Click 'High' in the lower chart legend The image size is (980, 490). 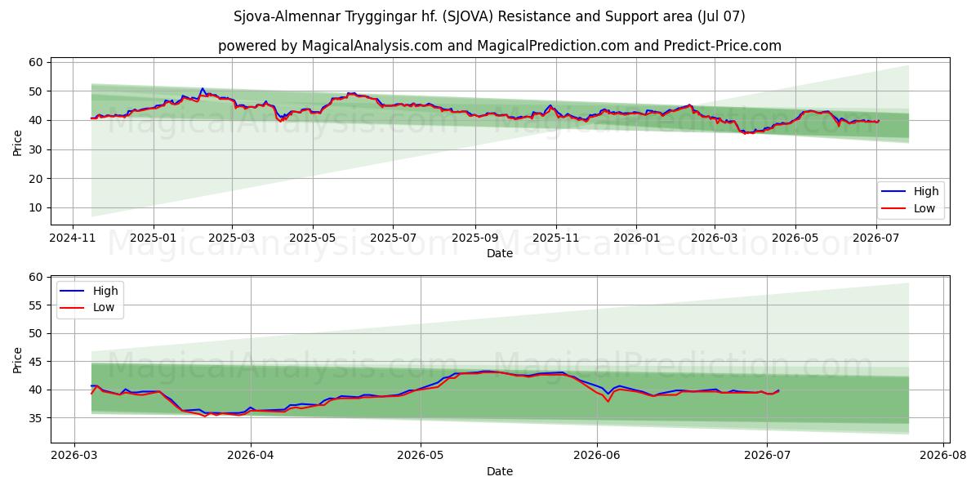[x=105, y=291]
